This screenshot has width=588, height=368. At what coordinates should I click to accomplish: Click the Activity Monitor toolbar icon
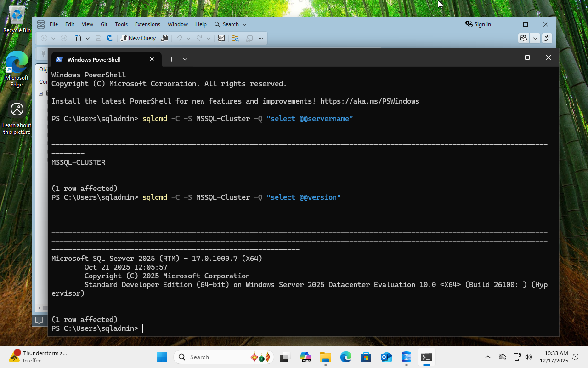221,38
